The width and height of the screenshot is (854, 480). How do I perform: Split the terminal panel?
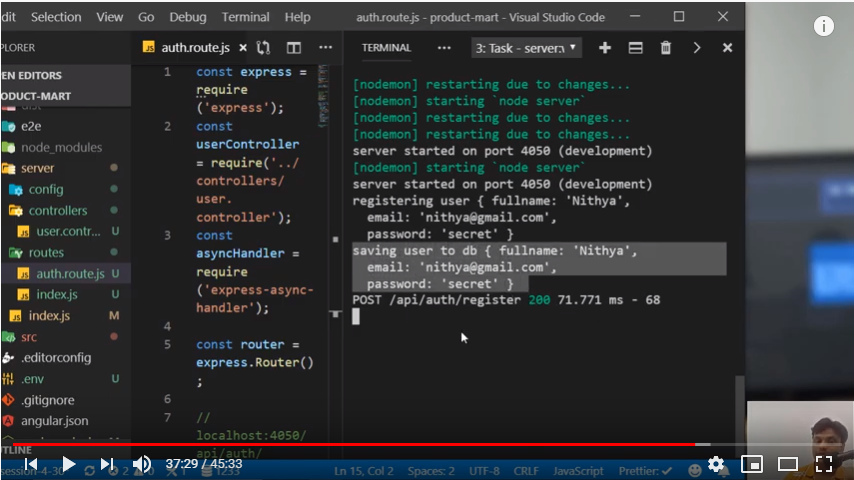pyautogui.click(x=635, y=48)
